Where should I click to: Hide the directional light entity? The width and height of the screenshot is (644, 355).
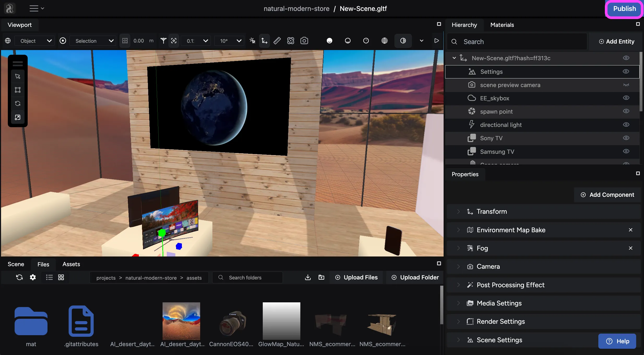point(627,125)
